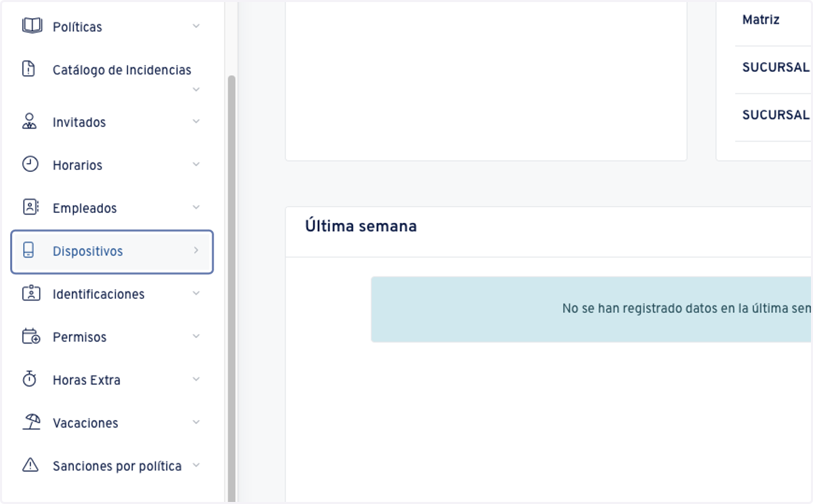This screenshot has height=504, width=813.
Task: Open the Horas Extra menu label
Action: [87, 380]
